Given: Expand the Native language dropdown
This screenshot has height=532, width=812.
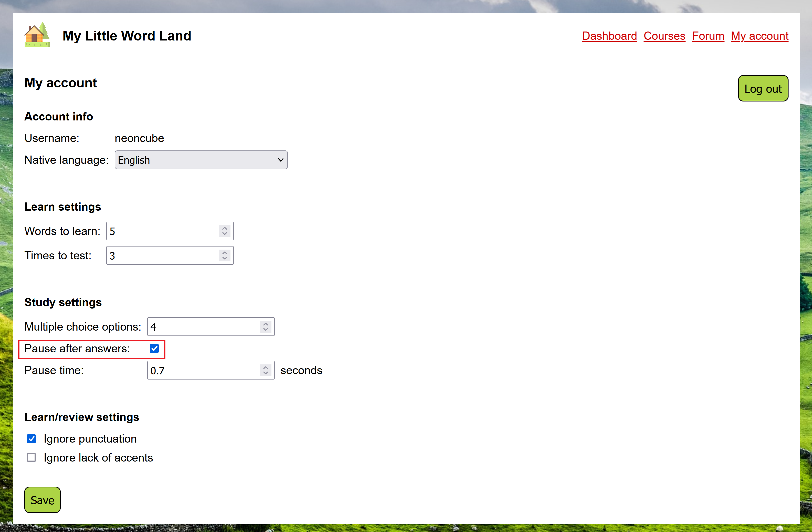Looking at the screenshot, I should coord(201,160).
